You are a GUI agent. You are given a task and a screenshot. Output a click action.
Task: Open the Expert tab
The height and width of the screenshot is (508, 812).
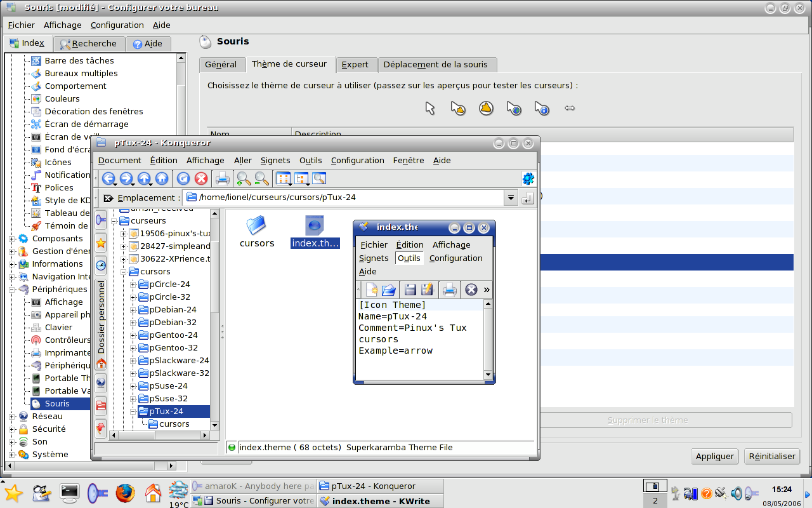(x=355, y=65)
